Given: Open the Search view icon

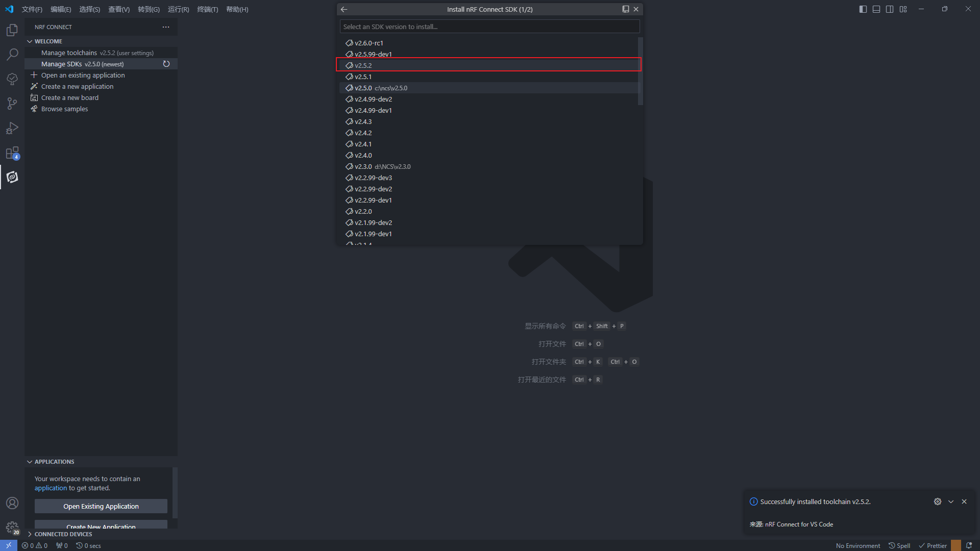Looking at the screenshot, I should [12, 54].
